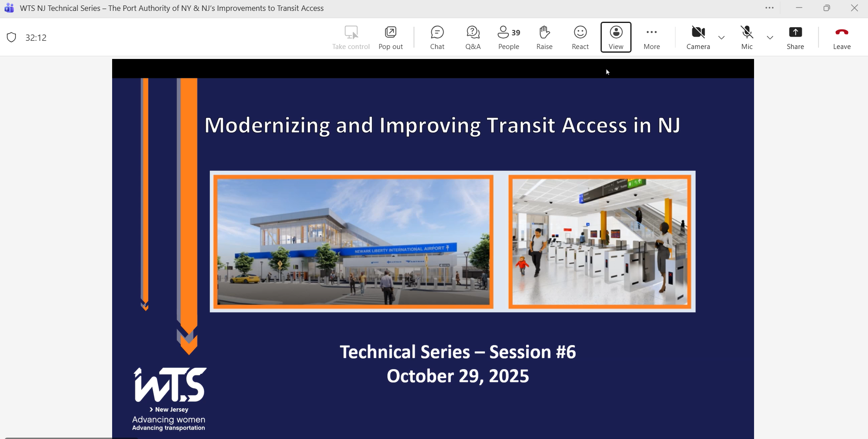The image size is (868, 439).
Task: Click the shield security info icon
Action: 12,38
